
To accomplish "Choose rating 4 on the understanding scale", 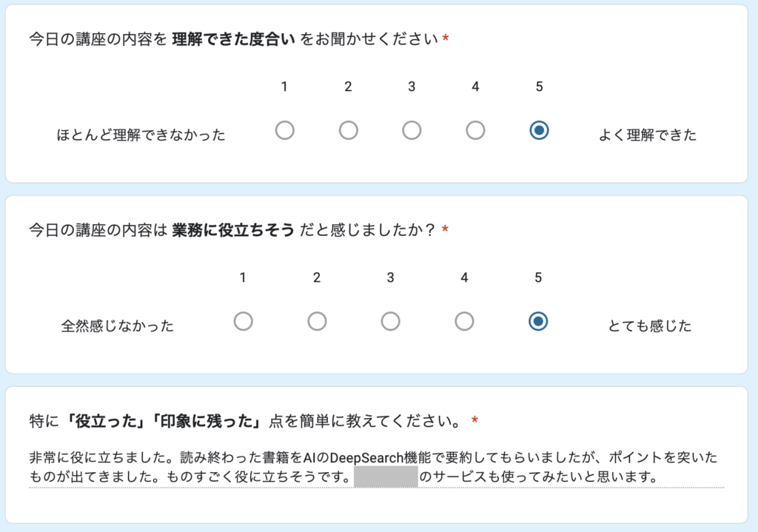I will coord(475,130).
